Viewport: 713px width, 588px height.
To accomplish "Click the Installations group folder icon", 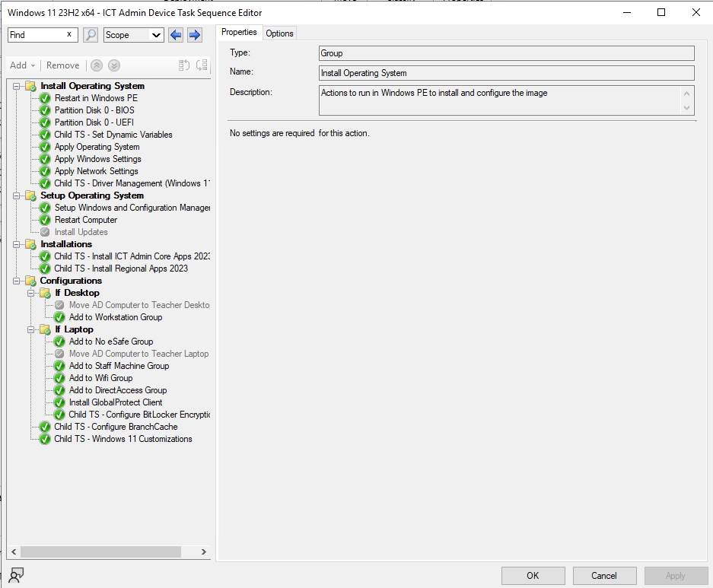I will 30,244.
